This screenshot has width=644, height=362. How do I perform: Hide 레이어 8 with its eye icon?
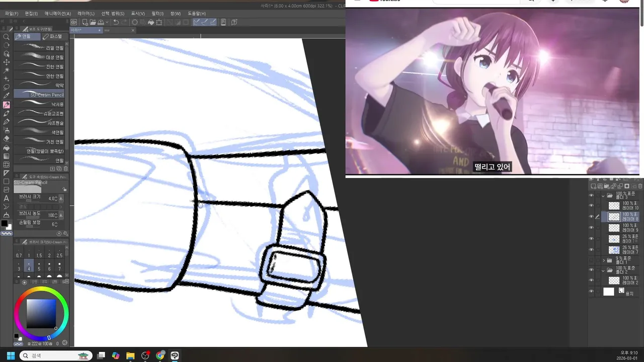(x=591, y=217)
